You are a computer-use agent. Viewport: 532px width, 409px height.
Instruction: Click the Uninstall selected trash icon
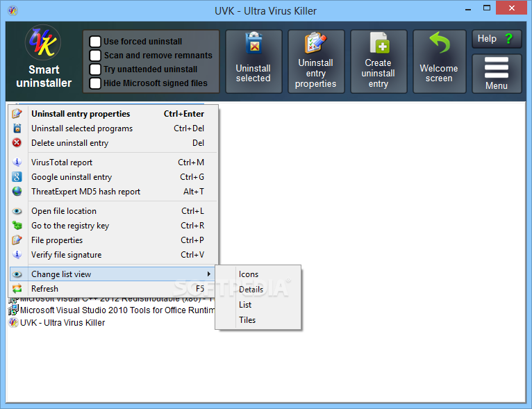[253, 43]
